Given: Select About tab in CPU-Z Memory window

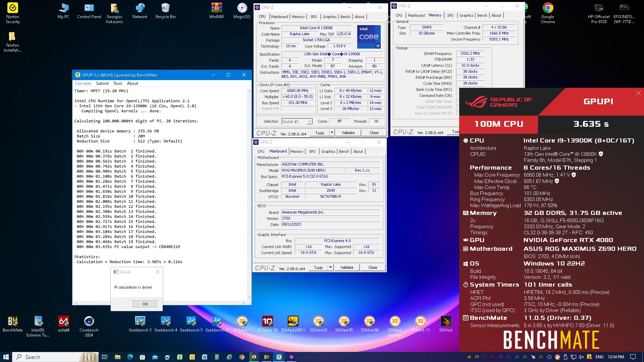Looking at the screenshot, I should (x=496, y=15).
